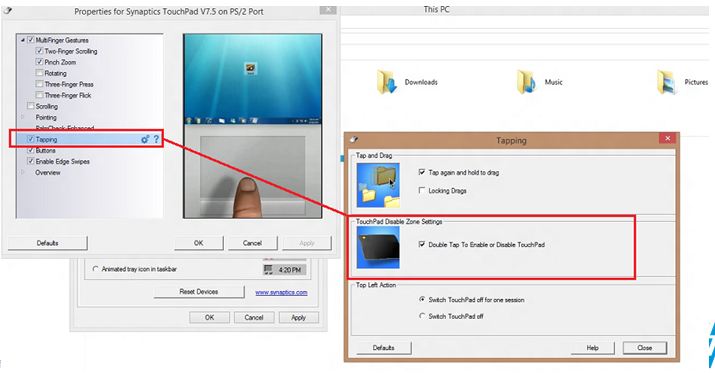Click the Synaptics icon in Properties title bar

[7, 11]
